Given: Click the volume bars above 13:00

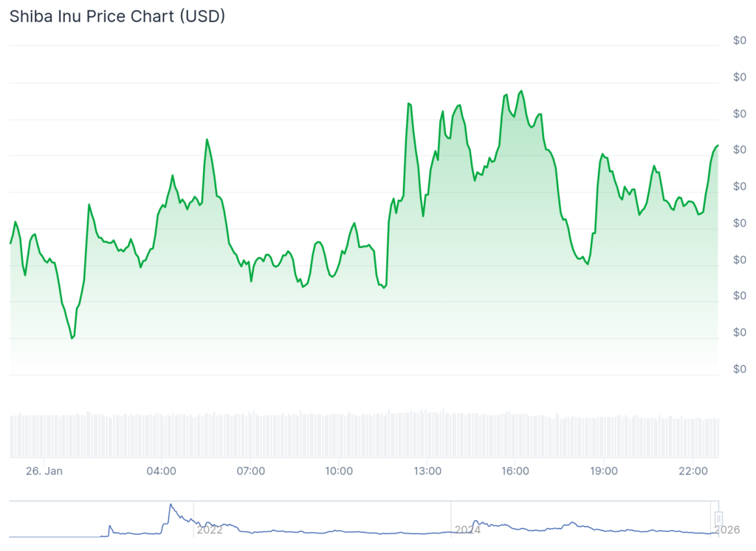Looking at the screenshot, I should (x=427, y=435).
